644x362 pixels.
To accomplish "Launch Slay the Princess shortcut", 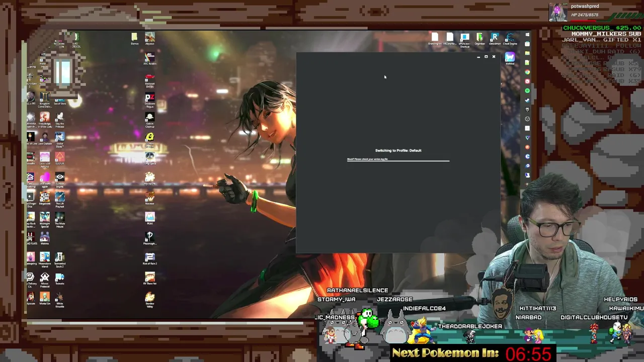I will point(60,120).
